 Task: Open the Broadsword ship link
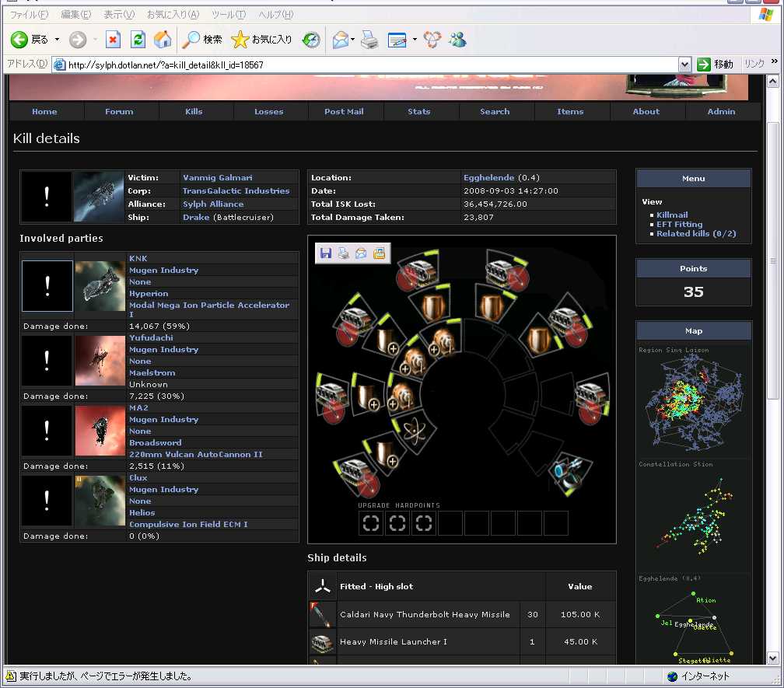click(155, 442)
